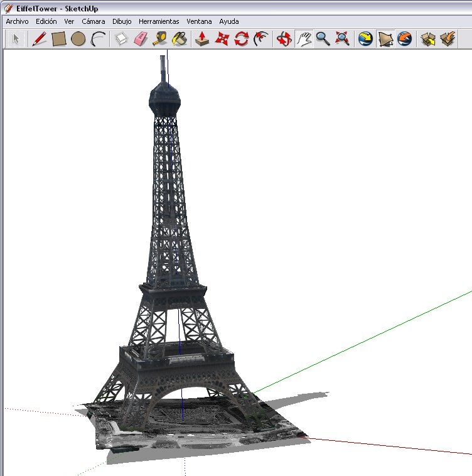Pick the Line pencil tool
Screen dimensions: 472x476
pyautogui.click(x=39, y=39)
